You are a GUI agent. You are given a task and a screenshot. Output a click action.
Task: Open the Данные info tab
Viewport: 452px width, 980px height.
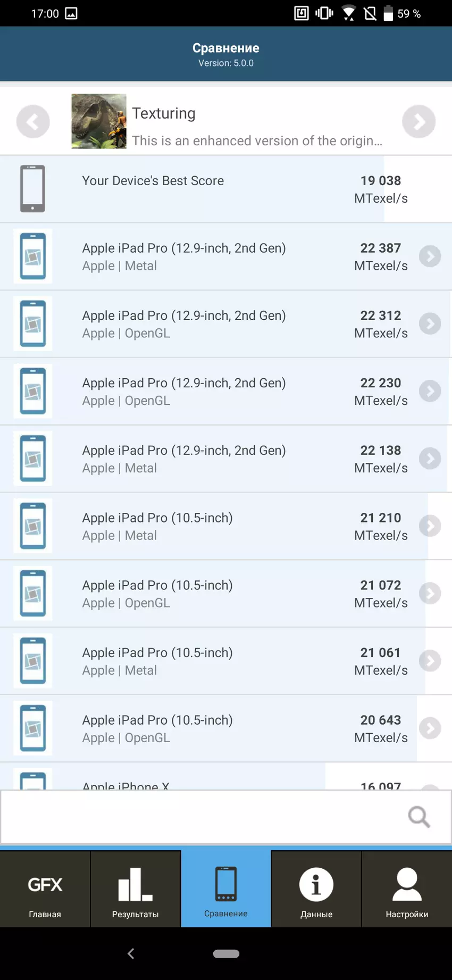(x=316, y=889)
